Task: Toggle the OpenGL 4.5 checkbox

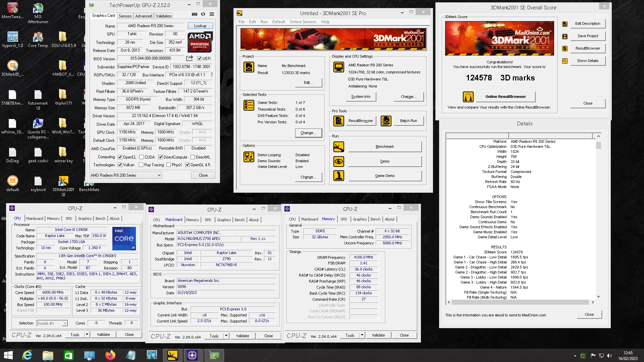Action: [x=187, y=165]
